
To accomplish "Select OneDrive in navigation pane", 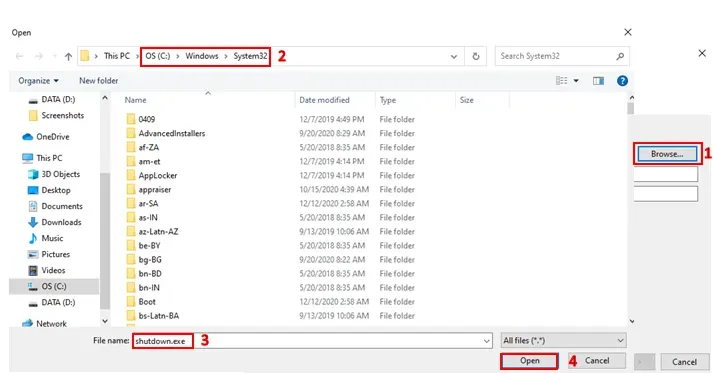I will (x=52, y=137).
